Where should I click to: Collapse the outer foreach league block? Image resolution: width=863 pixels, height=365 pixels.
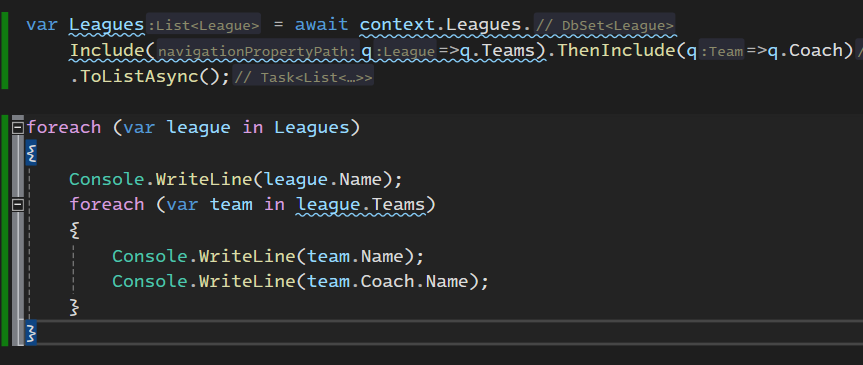coord(18,128)
